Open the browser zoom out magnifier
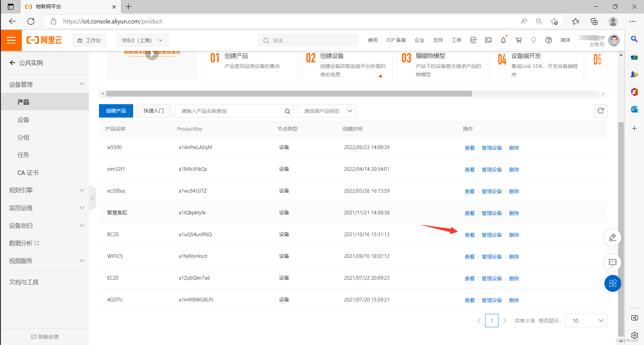Viewport: 644px width, 345px height. tap(539, 21)
